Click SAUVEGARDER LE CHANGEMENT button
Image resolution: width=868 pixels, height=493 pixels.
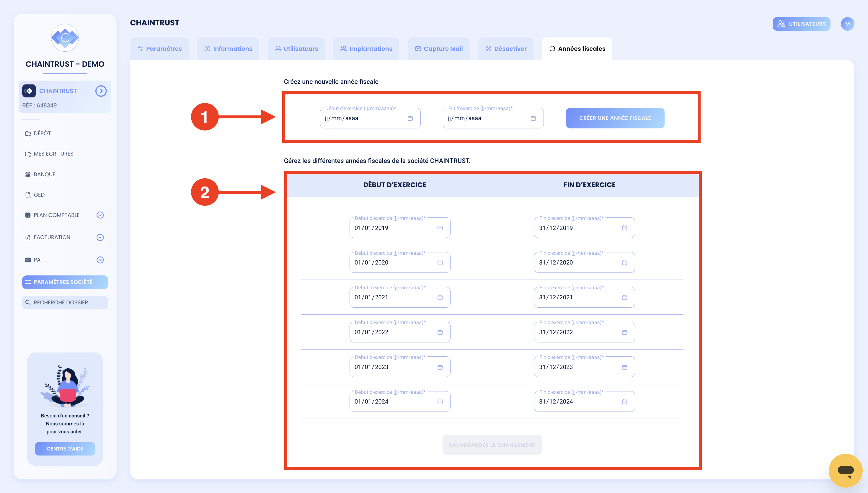click(x=492, y=445)
